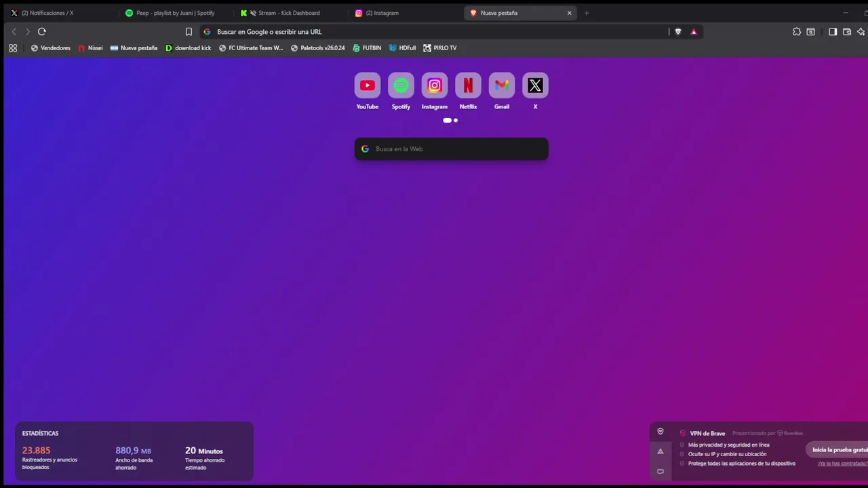Open the PIRLO TV bookmark
Image resolution: width=868 pixels, height=488 pixels.
[439, 48]
